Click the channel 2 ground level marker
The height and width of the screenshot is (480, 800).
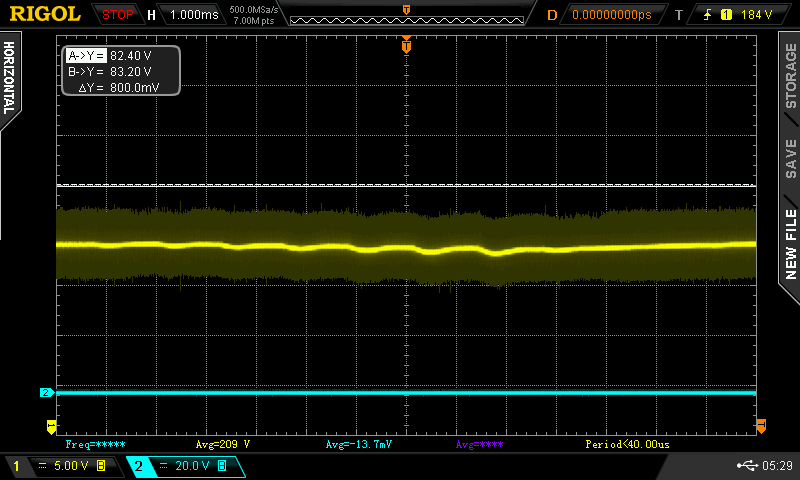pyautogui.click(x=45, y=393)
